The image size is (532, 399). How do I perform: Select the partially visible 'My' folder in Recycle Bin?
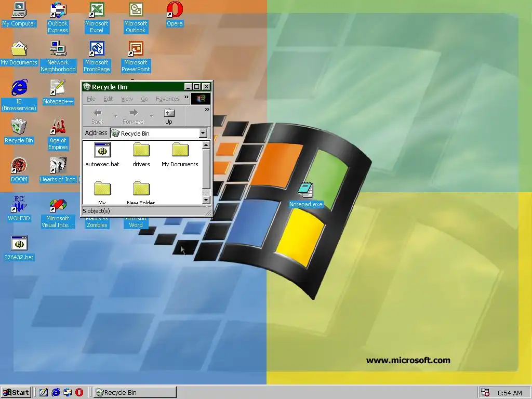tap(102, 193)
